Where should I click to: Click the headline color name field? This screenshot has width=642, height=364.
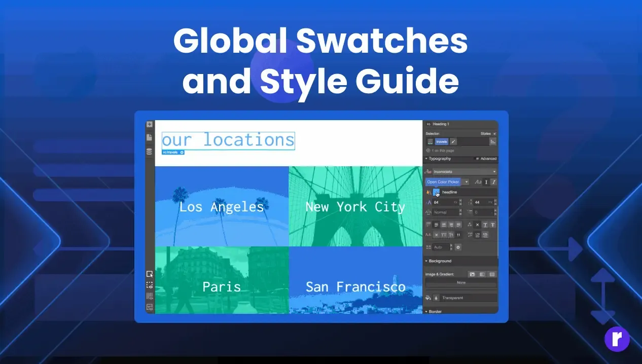click(469, 193)
